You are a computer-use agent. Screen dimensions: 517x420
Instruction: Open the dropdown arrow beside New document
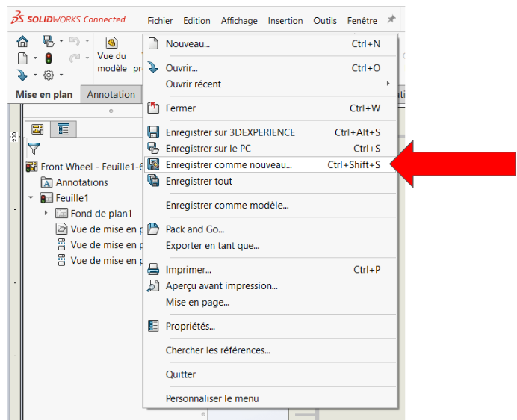click(34, 58)
